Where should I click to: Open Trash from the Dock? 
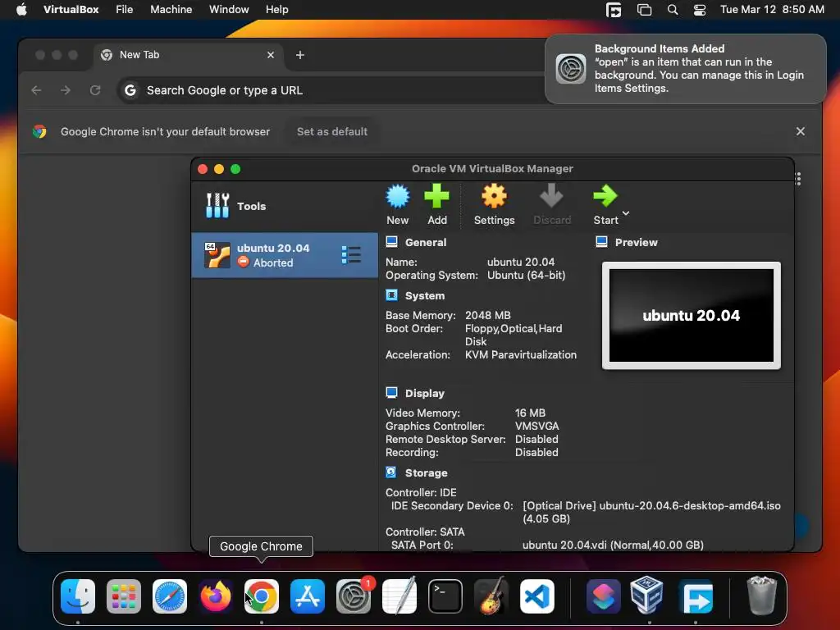click(x=761, y=596)
